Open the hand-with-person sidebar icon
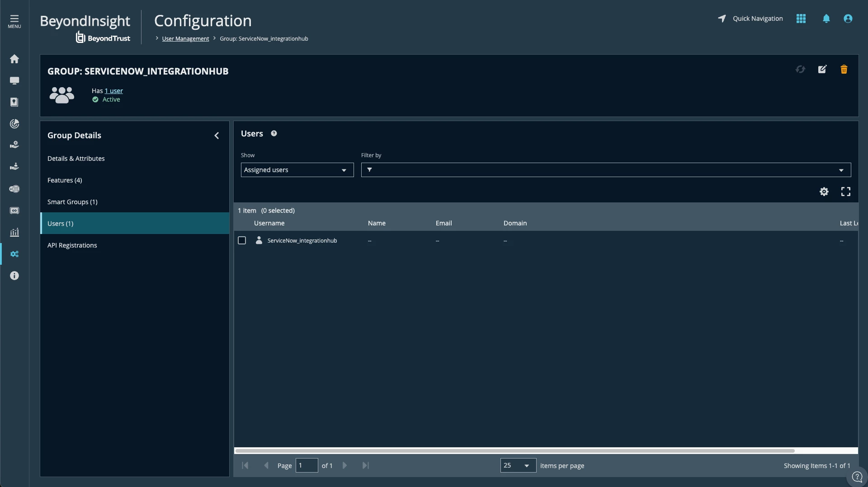 pyautogui.click(x=14, y=167)
